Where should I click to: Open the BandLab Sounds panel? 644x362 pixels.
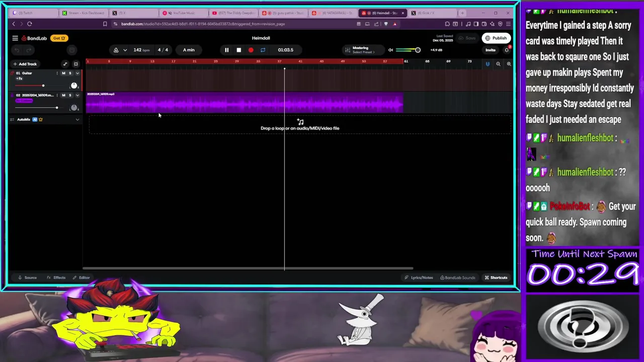(x=457, y=278)
